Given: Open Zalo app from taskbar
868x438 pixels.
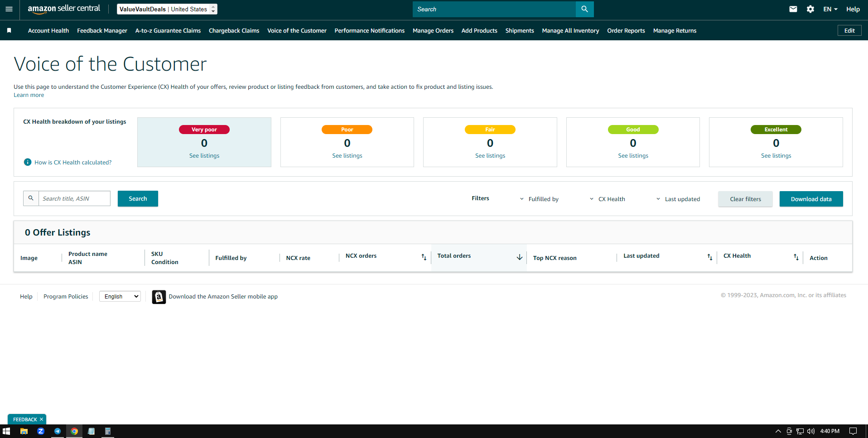Looking at the screenshot, I should click(x=41, y=431).
